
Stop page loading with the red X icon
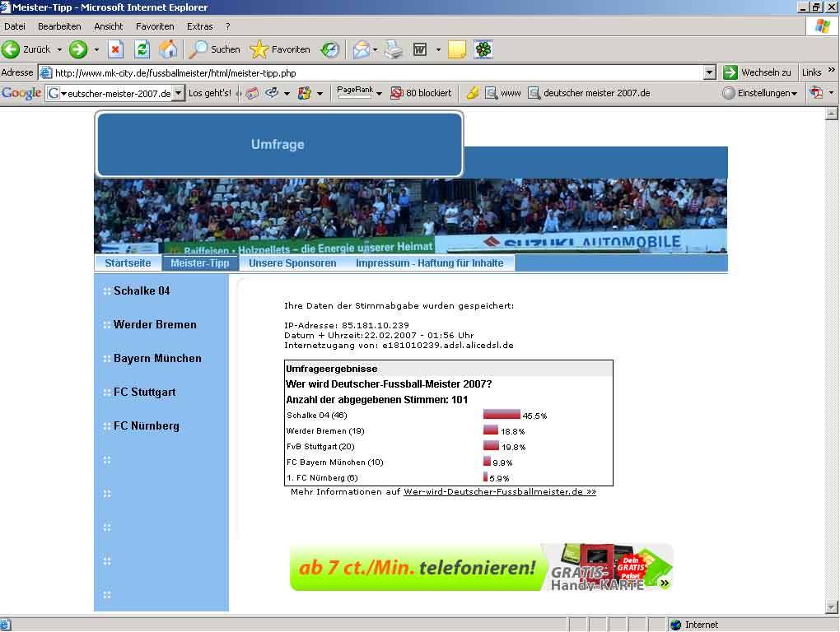click(115, 49)
